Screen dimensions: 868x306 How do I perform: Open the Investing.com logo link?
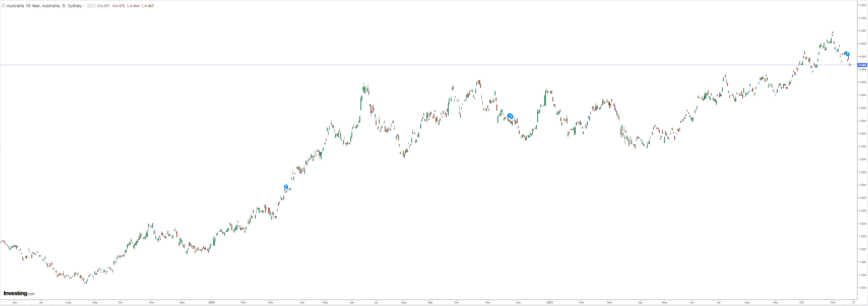(19, 294)
